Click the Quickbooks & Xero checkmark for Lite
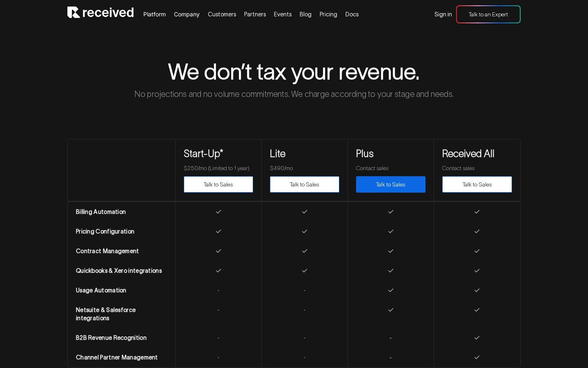This screenshot has height=368, width=588. coord(305,271)
